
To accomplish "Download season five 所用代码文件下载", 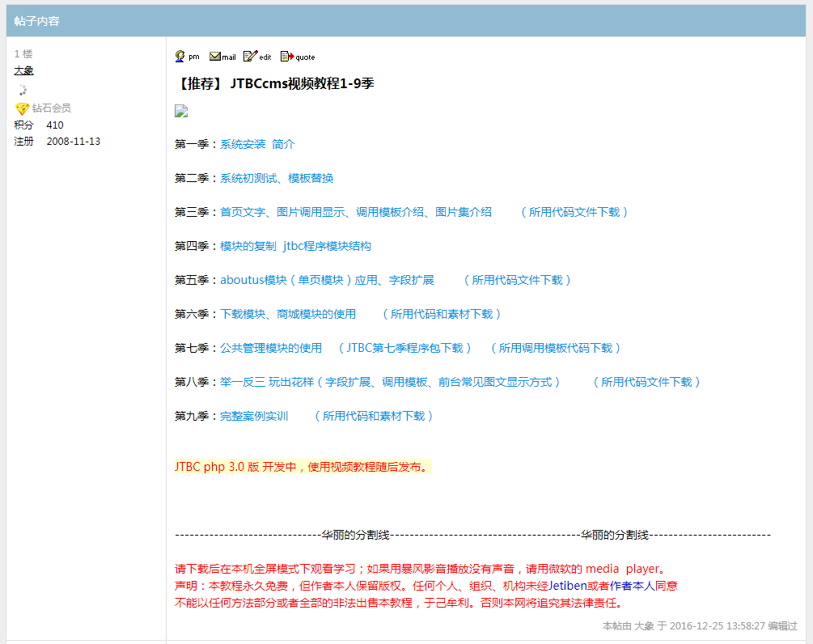I will pyautogui.click(x=518, y=280).
